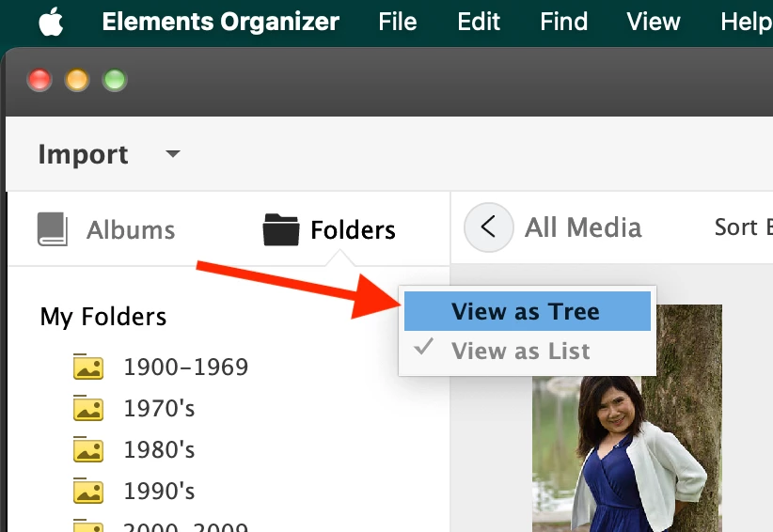The height and width of the screenshot is (532, 773).
Task: Click the back arrow button
Action: (489, 227)
